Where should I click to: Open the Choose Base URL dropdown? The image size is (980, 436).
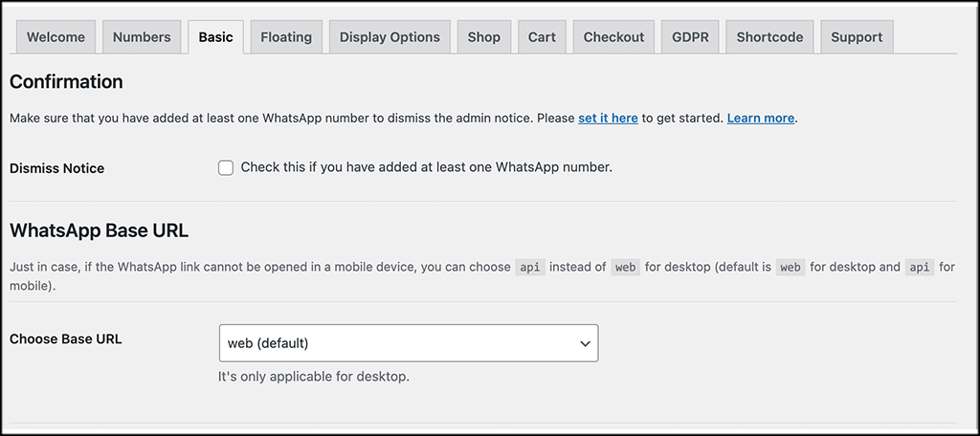[408, 343]
